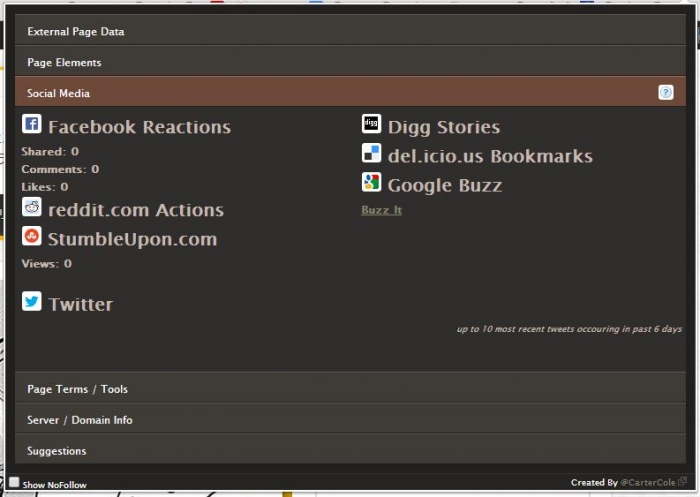Click the Twitter bird icon
This screenshot has width=700, height=497.
(x=32, y=301)
